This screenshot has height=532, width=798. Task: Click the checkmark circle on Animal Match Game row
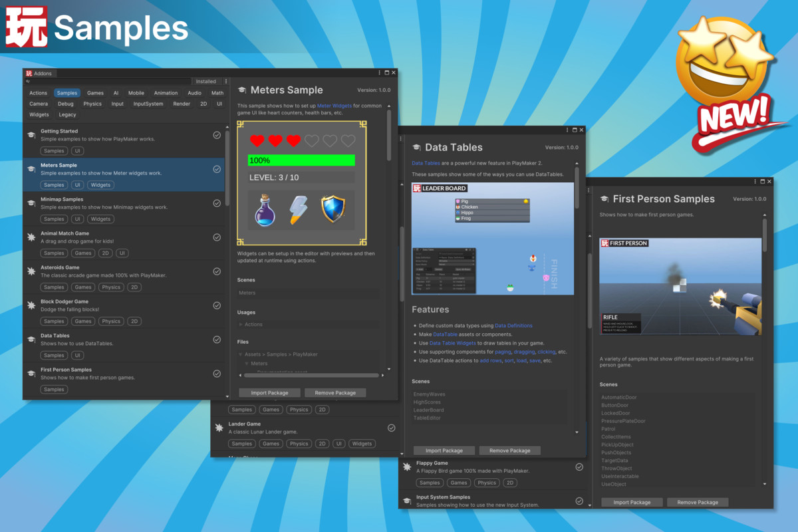coord(217,237)
